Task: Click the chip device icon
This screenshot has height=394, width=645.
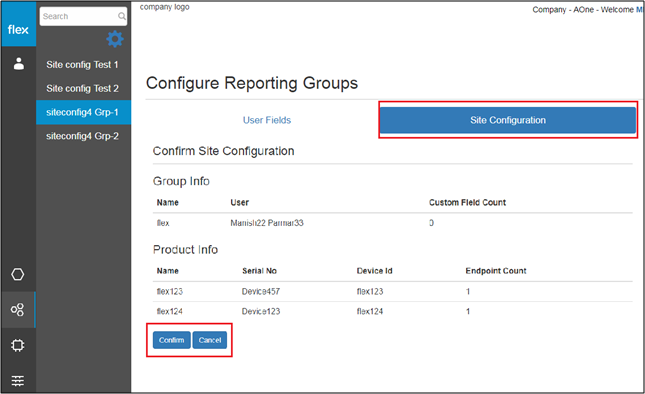Action: click(18, 345)
